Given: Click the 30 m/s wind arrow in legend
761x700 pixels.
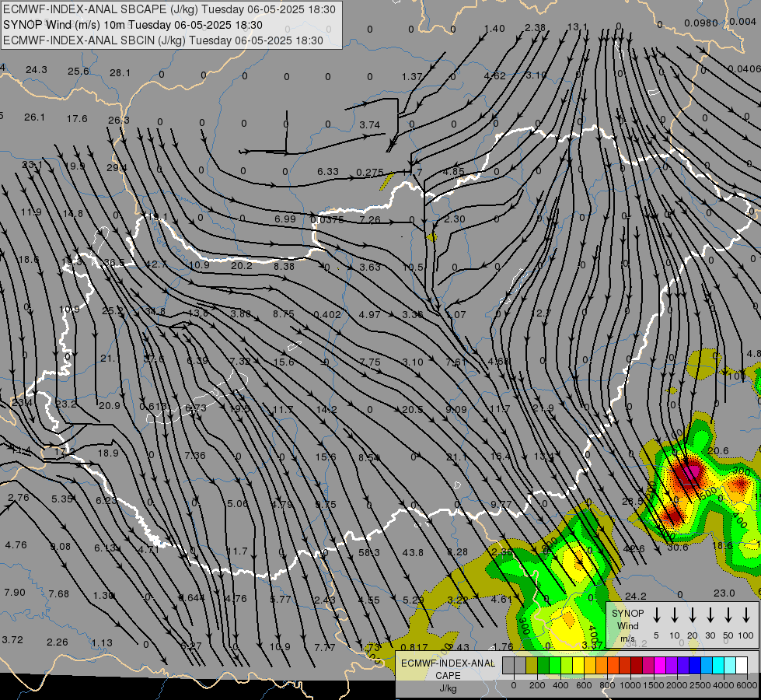Looking at the screenshot, I should (710, 614).
